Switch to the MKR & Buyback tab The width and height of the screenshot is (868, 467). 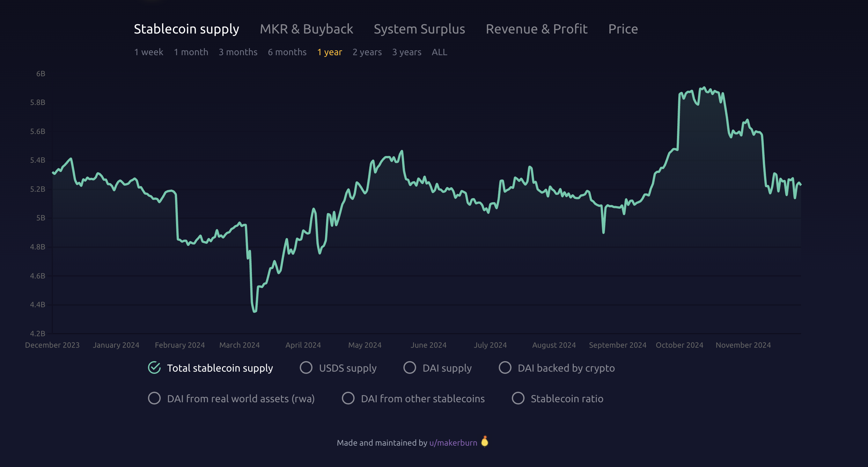(306, 29)
